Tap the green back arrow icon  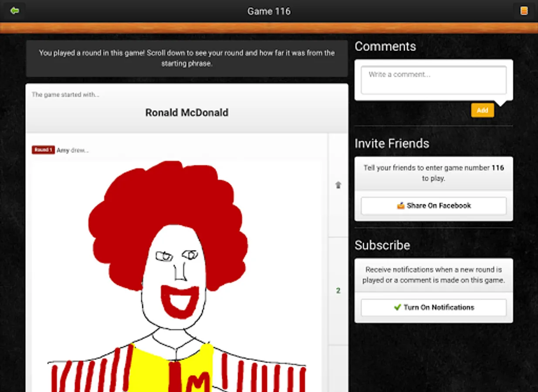(x=15, y=10)
